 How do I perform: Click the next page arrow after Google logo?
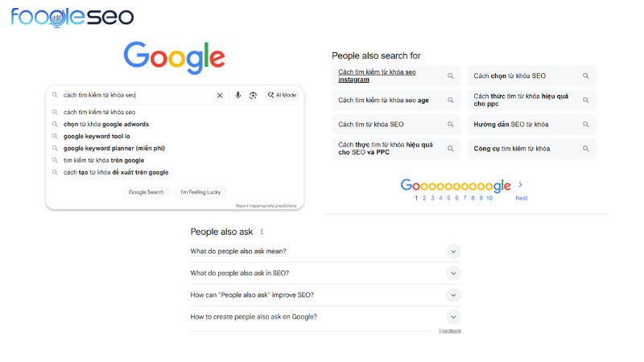521,185
